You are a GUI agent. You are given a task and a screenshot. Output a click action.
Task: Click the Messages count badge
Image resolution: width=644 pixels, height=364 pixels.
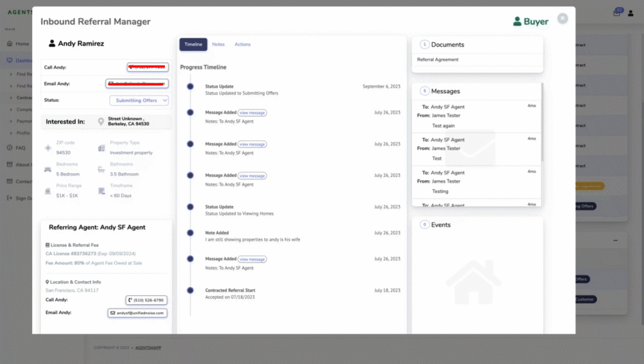425,91
